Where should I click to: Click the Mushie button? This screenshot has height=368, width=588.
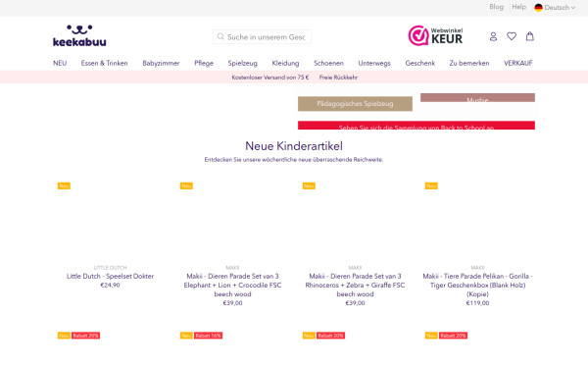pyautogui.click(x=477, y=97)
